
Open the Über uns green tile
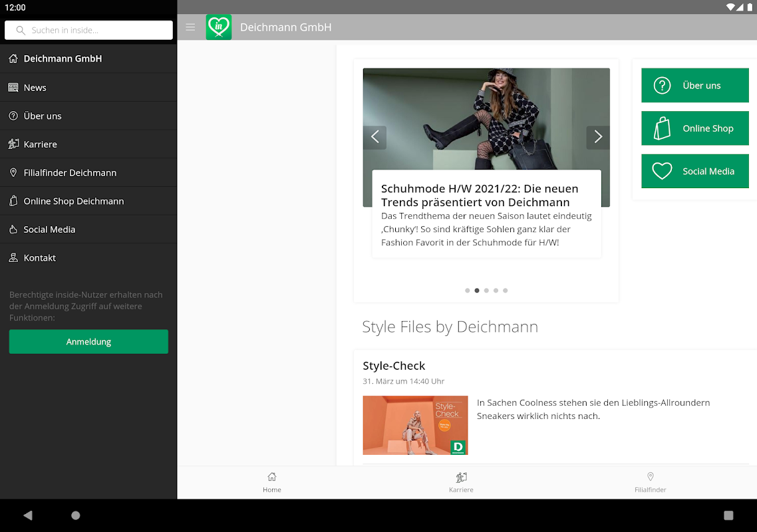pyautogui.click(x=694, y=86)
